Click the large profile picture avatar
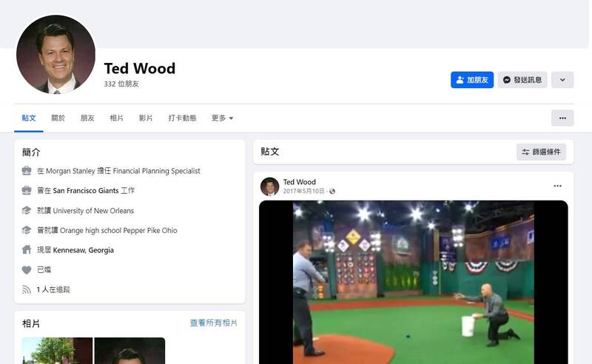 56,55
